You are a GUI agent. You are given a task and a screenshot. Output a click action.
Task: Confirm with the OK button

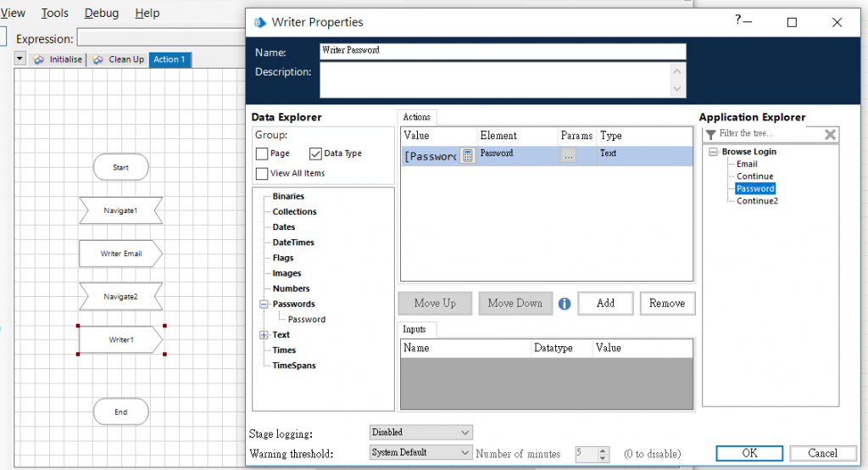[749, 453]
